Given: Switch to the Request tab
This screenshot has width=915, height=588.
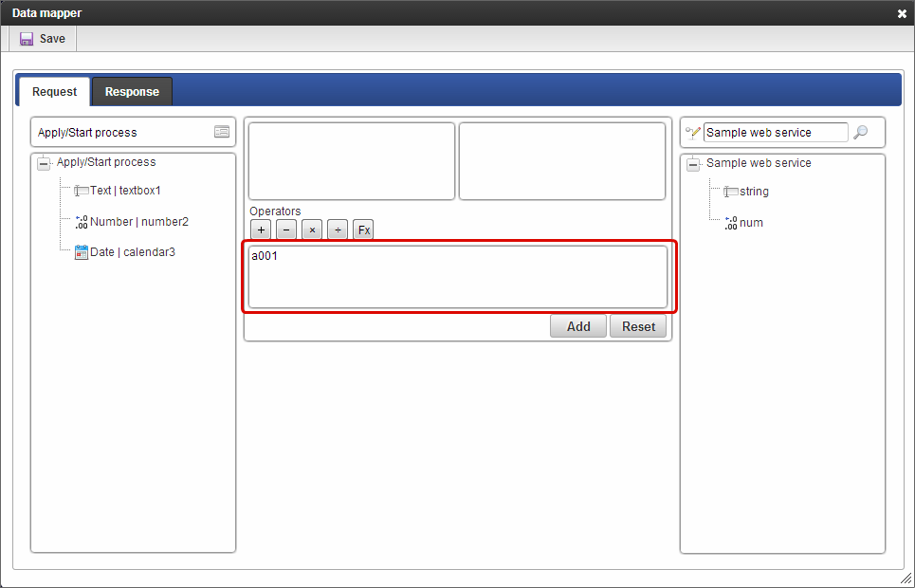Looking at the screenshot, I should 54,92.
